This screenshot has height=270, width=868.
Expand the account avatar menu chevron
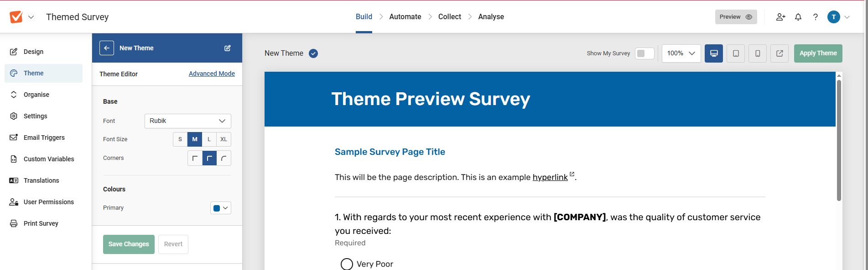click(847, 17)
